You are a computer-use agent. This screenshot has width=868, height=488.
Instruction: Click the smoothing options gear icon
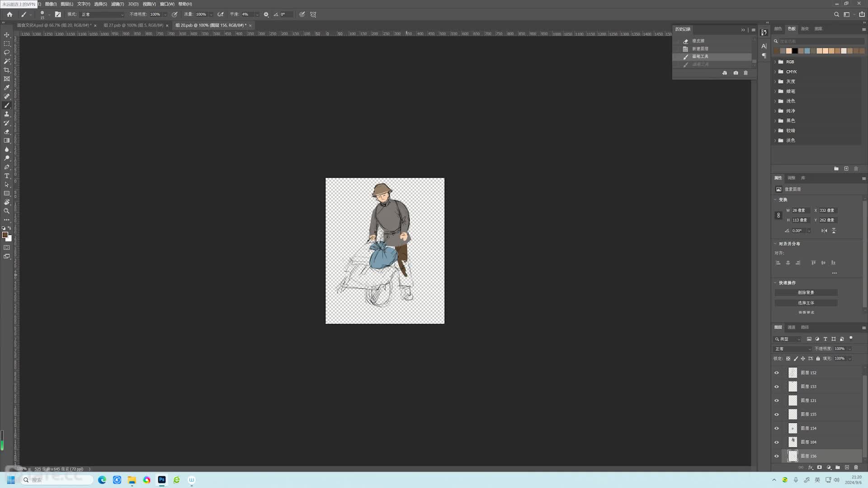[266, 14]
